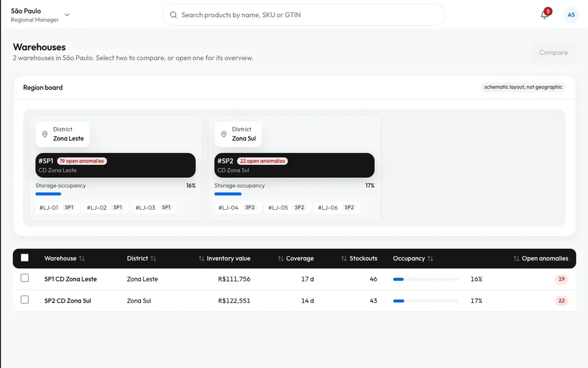Image resolution: width=588 pixels, height=368 pixels.
Task: Click the 19 open anomalies badge on SP1 card
Action: (81, 161)
